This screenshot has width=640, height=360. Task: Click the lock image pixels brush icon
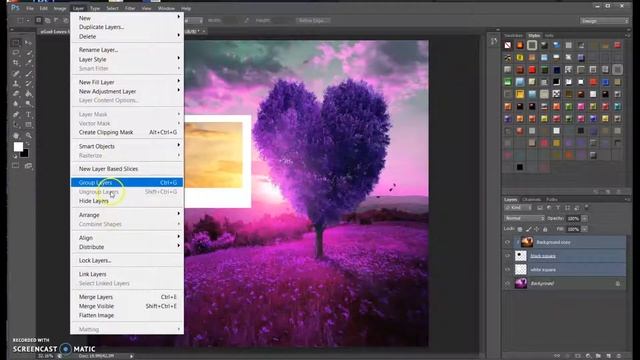click(x=529, y=229)
